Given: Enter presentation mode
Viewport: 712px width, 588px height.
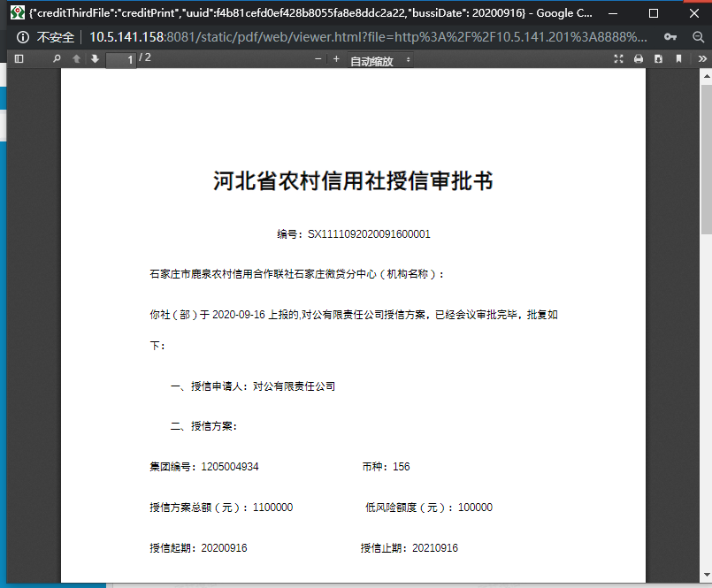Looking at the screenshot, I should (618, 58).
